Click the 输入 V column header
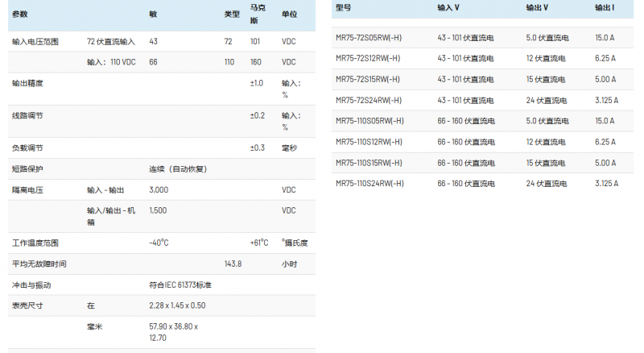 (448, 7)
